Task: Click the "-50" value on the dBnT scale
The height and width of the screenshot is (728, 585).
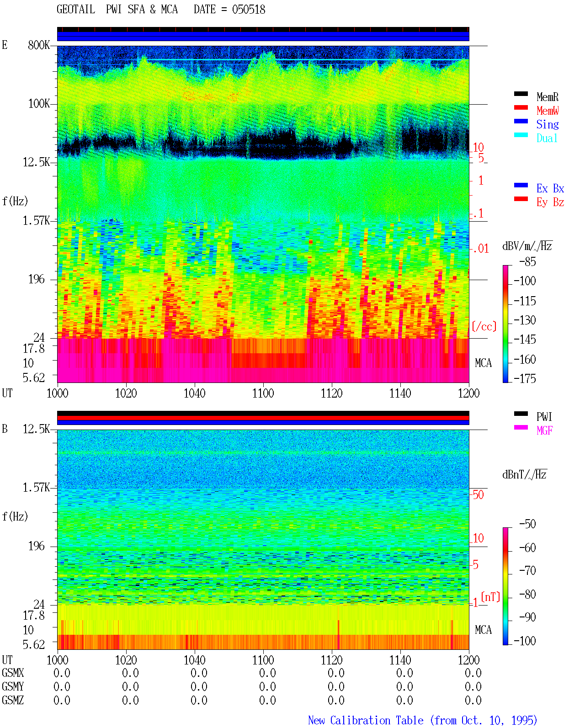Action: coord(528,524)
